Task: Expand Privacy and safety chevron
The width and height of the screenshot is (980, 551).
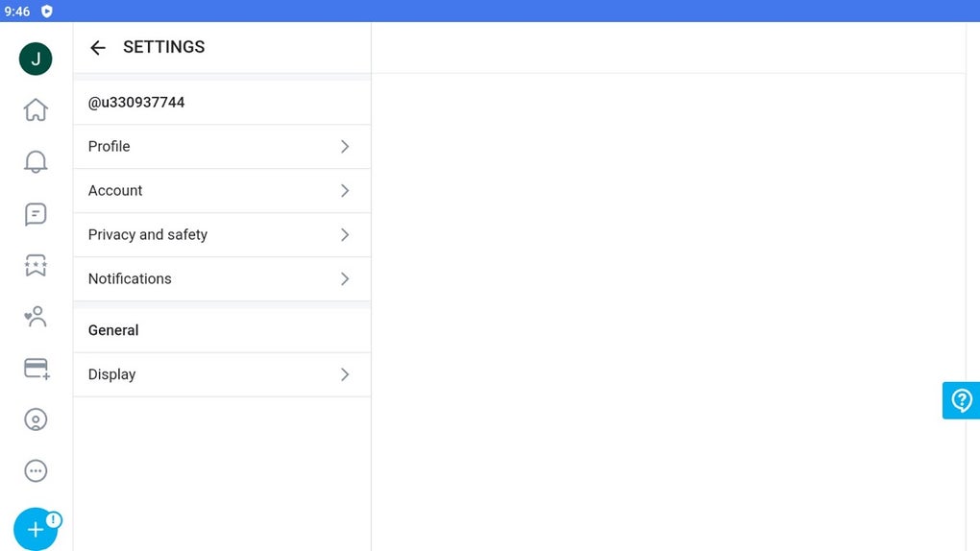Action: [345, 235]
